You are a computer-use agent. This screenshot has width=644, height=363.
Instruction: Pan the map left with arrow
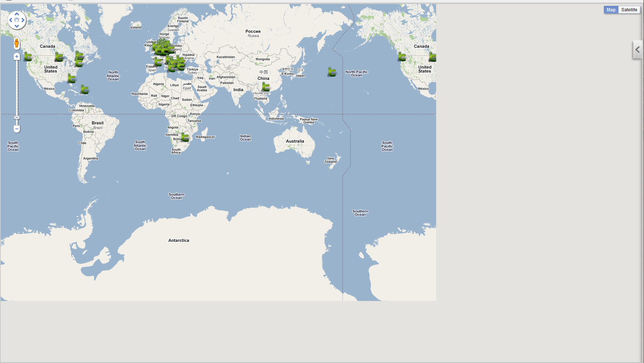click(x=11, y=20)
